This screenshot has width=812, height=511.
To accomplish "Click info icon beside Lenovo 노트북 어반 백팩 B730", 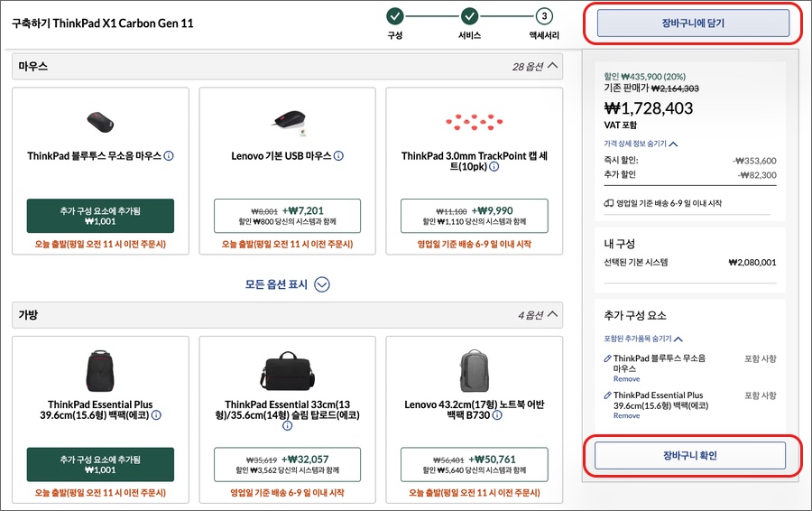I will 496,414.
